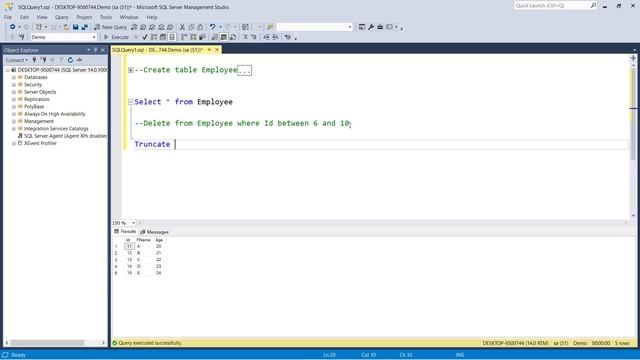The width and height of the screenshot is (640, 360).
Task: Toggle Include Actual Execution Plan
Action: point(184,37)
